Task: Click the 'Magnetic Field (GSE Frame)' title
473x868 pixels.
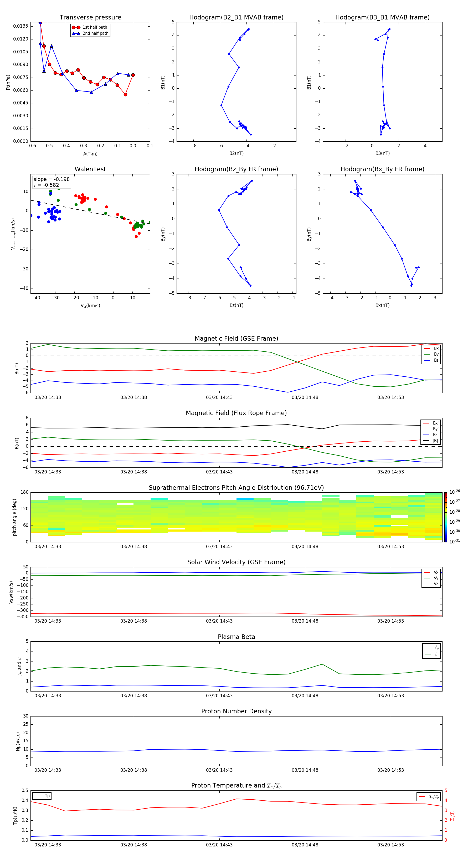Action: pyautogui.click(x=236, y=339)
